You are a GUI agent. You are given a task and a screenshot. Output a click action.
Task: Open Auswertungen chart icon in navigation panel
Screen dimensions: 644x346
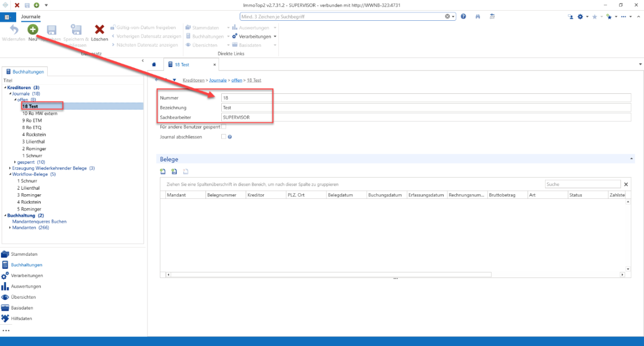pyautogui.click(x=5, y=287)
